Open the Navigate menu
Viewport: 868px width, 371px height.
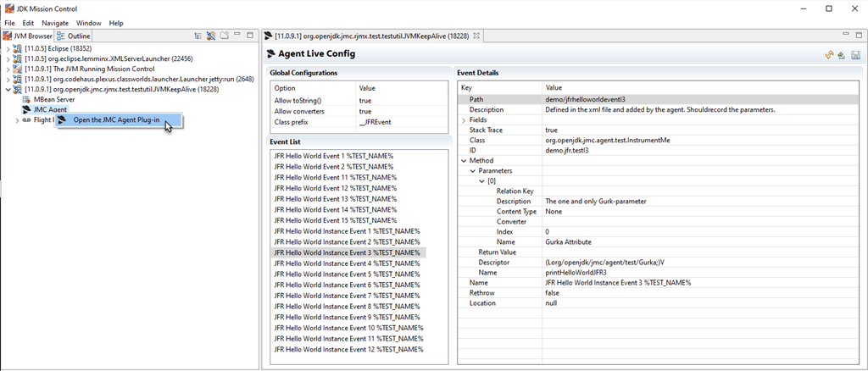[55, 23]
